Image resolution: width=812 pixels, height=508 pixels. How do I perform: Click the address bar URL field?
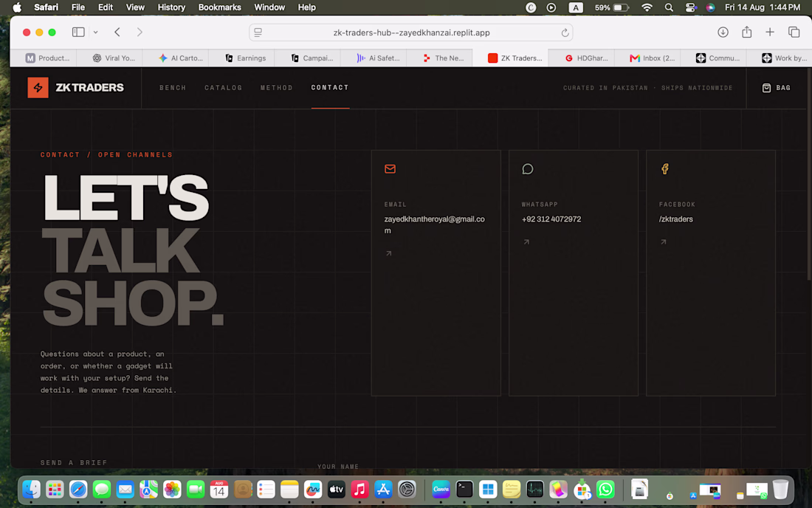click(x=411, y=32)
